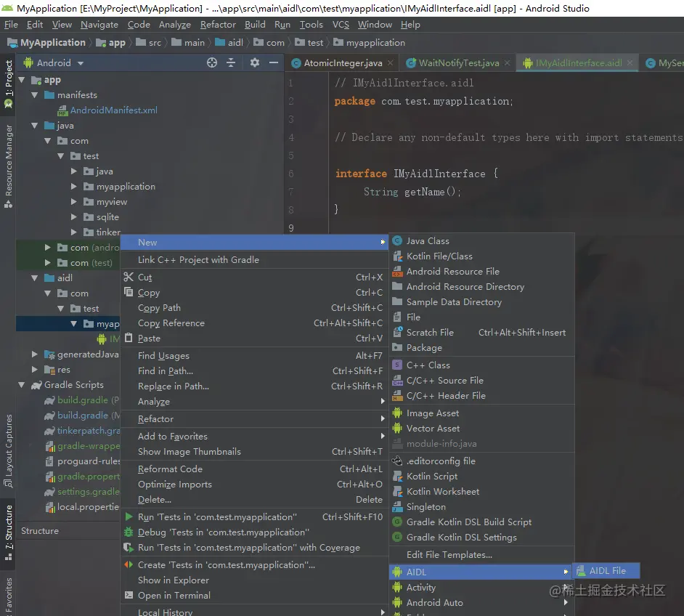Select Delete... in context menu
This screenshot has height=616, width=684.
[x=254, y=500]
